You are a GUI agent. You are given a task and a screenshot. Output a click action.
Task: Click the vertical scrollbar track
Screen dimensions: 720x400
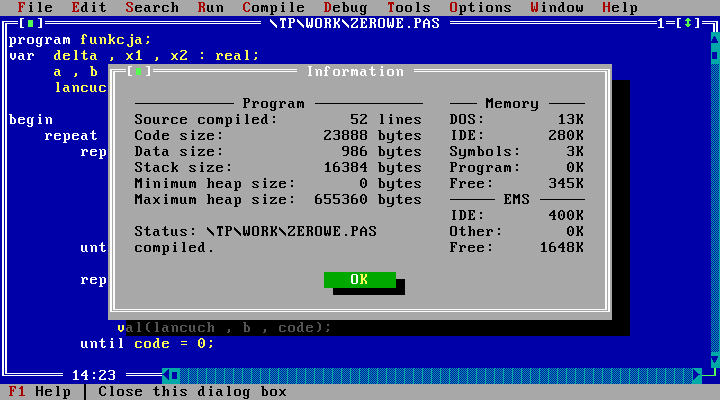click(x=712, y=200)
